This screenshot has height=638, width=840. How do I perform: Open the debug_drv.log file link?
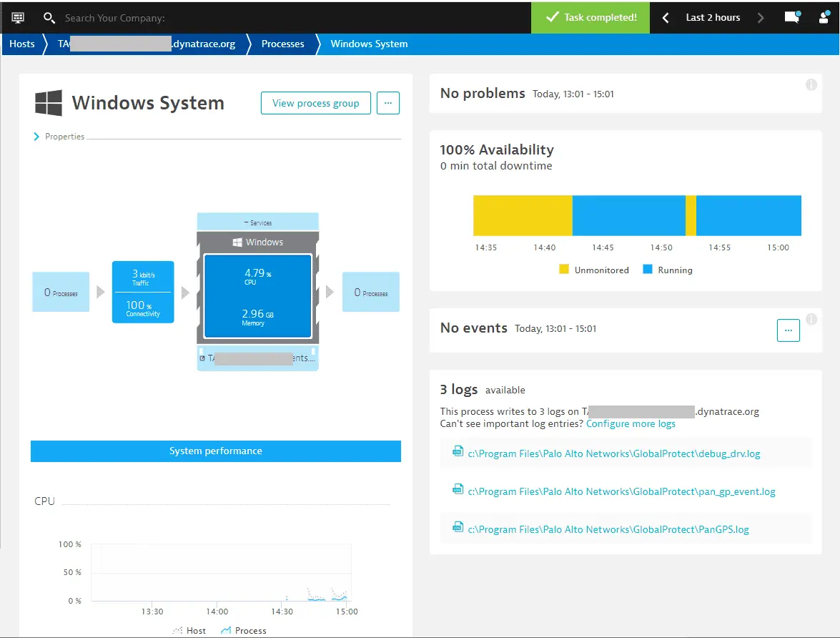[614, 453]
